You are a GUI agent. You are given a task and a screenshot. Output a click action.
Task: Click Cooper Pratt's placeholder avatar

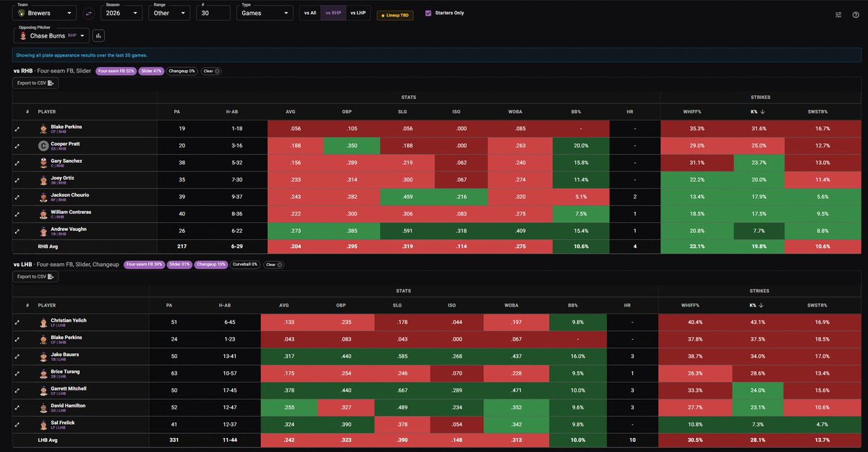(x=44, y=145)
